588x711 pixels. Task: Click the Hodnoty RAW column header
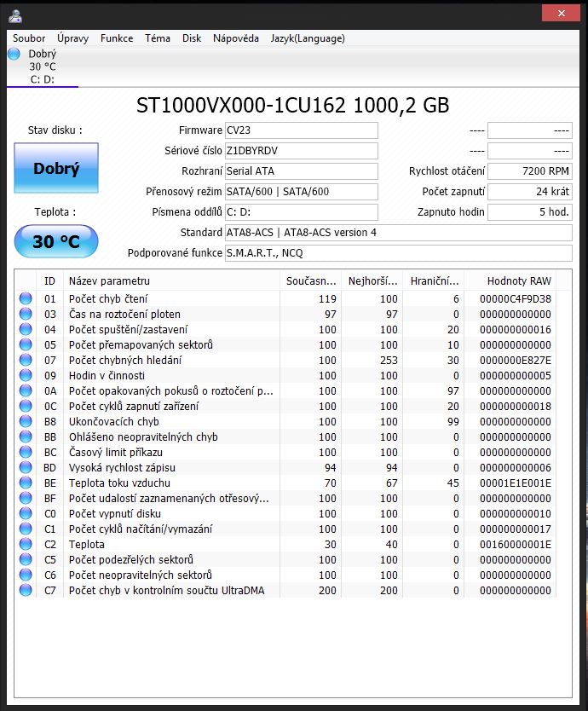click(510, 281)
